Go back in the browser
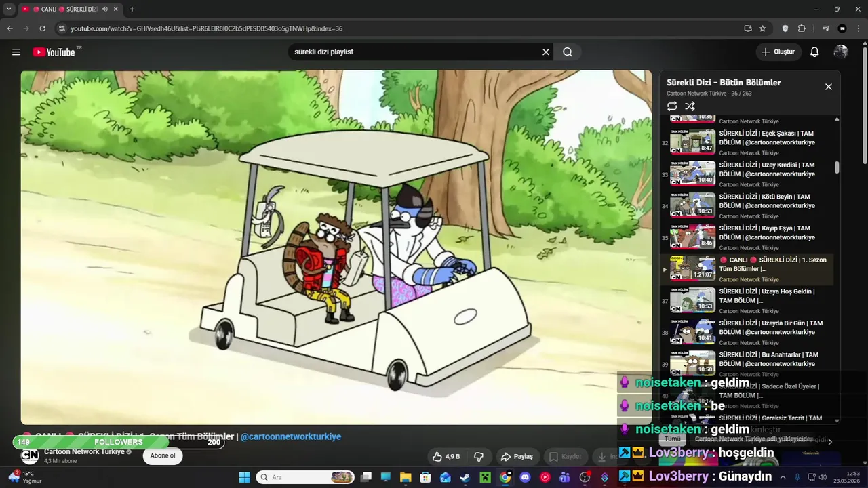Screen dimensions: 868x488 (10, 28)
